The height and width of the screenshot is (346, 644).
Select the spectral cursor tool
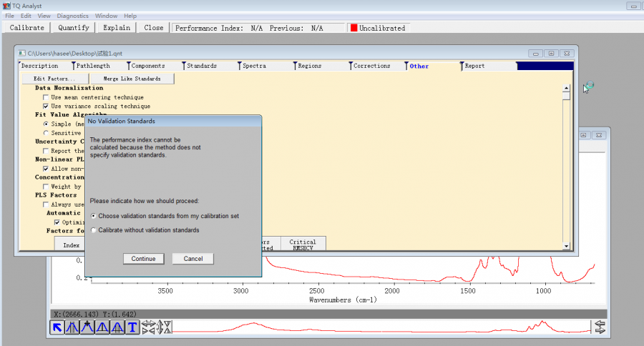pyautogui.click(x=87, y=327)
